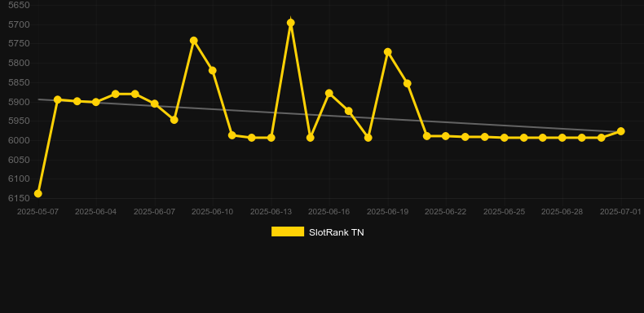Select the data point above 2025-06-25
This screenshot has height=313, width=644.
(x=505, y=138)
